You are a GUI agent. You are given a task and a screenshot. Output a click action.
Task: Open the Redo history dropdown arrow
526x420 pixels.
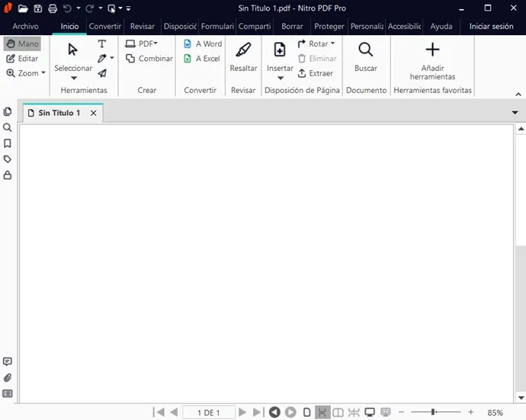tap(101, 8)
